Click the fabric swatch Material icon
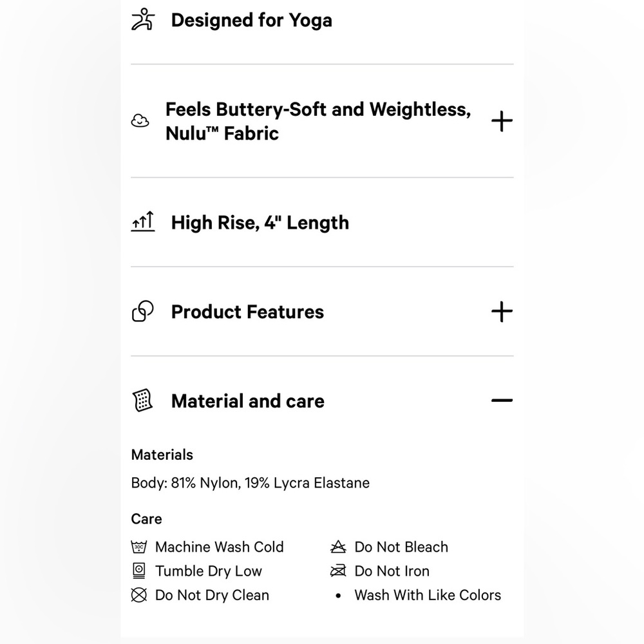This screenshot has width=644, height=644. click(x=142, y=401)
